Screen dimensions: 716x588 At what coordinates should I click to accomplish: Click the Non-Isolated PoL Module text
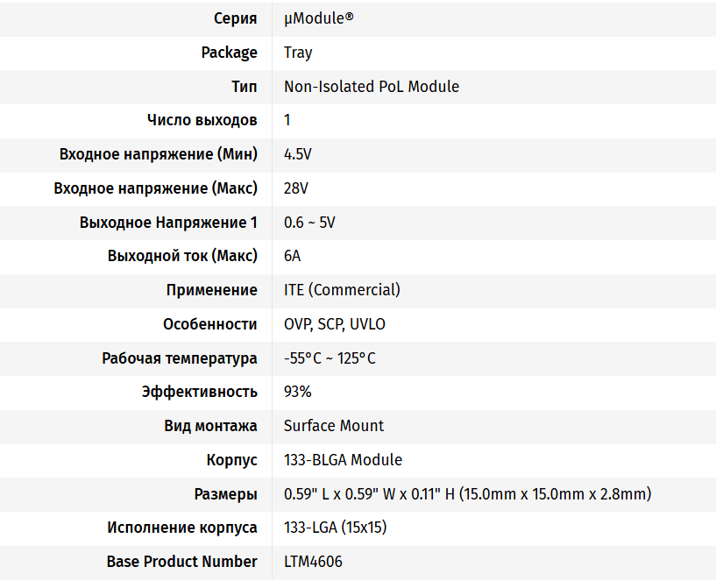pos(372,87)
